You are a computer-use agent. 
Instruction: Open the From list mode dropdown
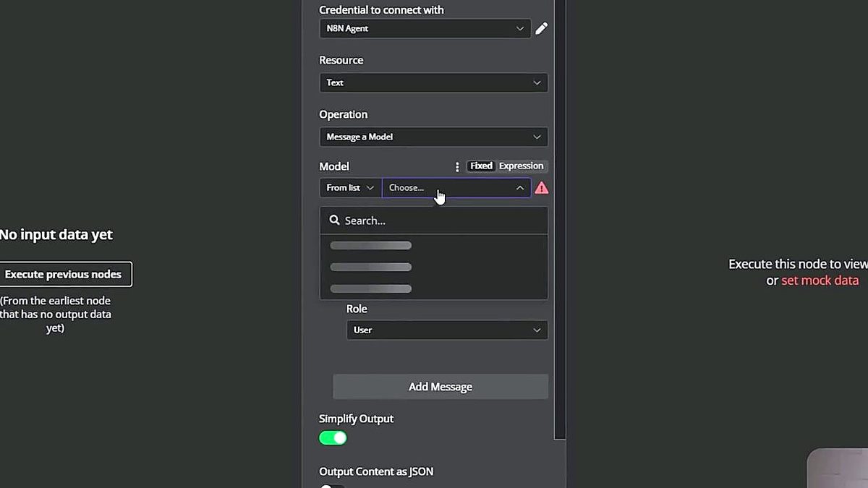coord(350,188)
